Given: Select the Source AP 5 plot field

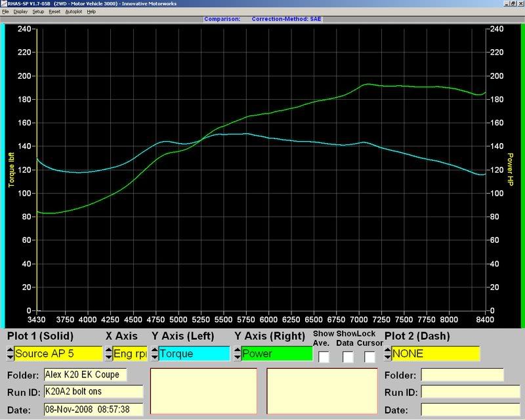Looking at the screenshot, I should [58, 354].
